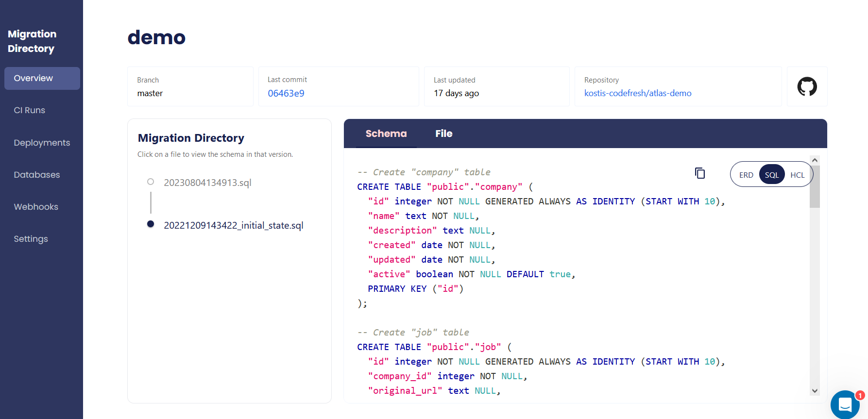868x419 pixels.
Task: Open Deployments page
Action: tap(42, 143)
